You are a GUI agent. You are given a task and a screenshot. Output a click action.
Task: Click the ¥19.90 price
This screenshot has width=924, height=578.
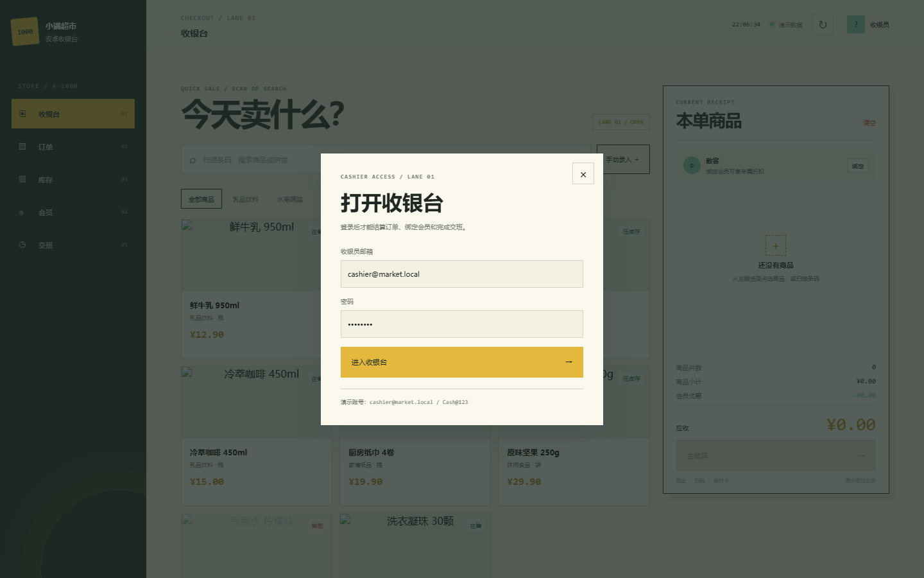tap(365, 482)
